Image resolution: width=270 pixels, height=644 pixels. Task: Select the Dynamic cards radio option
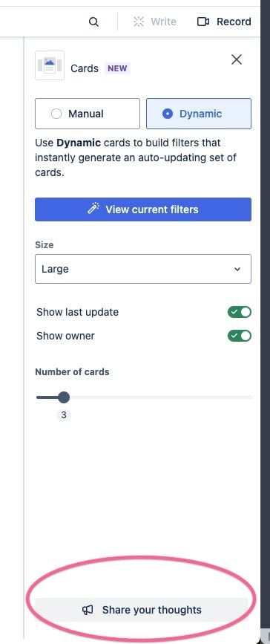(199, 114)
